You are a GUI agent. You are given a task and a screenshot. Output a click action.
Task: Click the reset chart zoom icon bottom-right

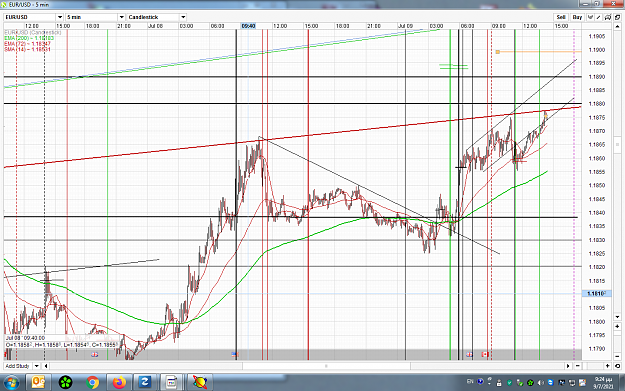pos(617,366)
